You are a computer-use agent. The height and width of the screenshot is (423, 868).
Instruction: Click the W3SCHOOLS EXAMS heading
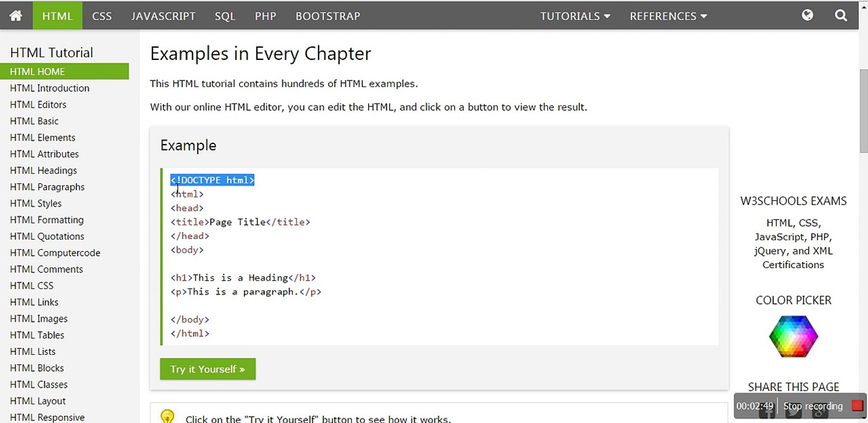793,201
